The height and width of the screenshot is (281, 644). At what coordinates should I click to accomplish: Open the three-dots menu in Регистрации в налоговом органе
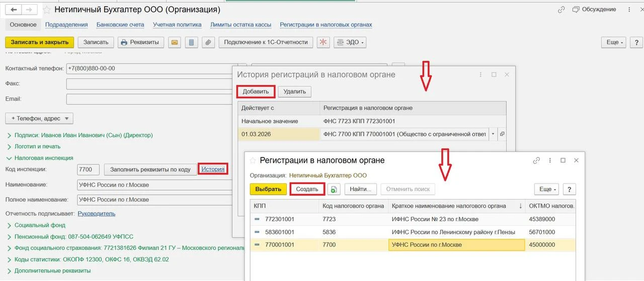pyautogui.click(x=550, y=160)
